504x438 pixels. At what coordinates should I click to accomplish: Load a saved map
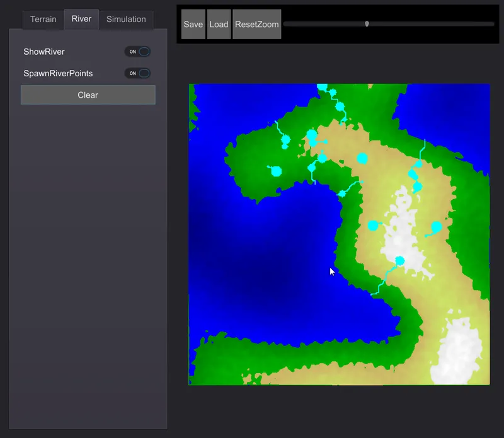click(x=219, y=25)
